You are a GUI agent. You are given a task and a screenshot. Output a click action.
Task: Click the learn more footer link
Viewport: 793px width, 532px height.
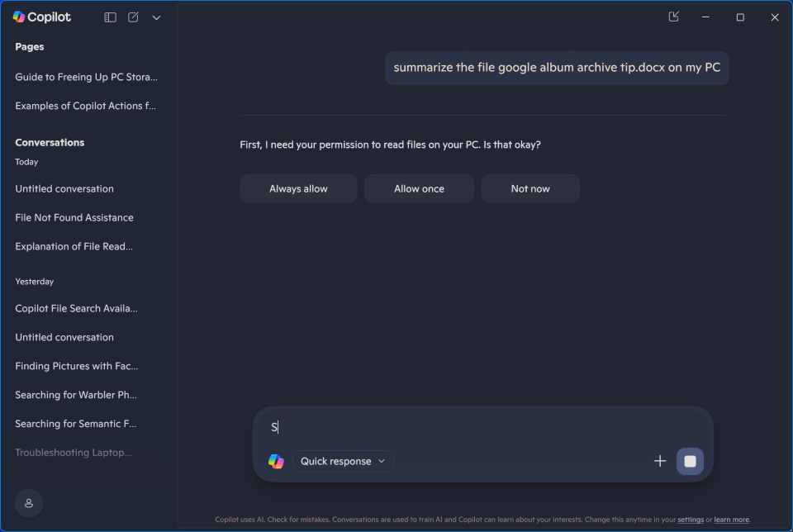pos(732,520)
